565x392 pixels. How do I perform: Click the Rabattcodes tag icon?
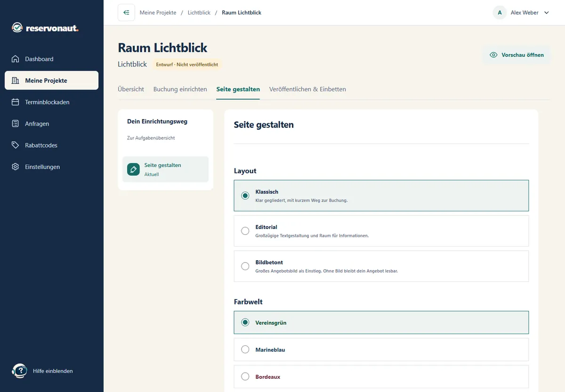coord(16,145)
